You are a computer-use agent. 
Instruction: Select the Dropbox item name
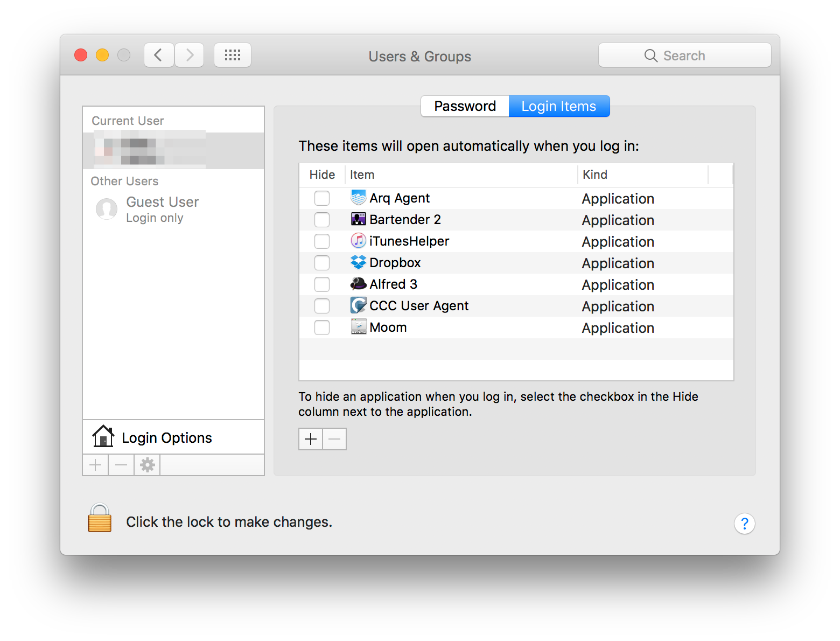pos(395,263)
